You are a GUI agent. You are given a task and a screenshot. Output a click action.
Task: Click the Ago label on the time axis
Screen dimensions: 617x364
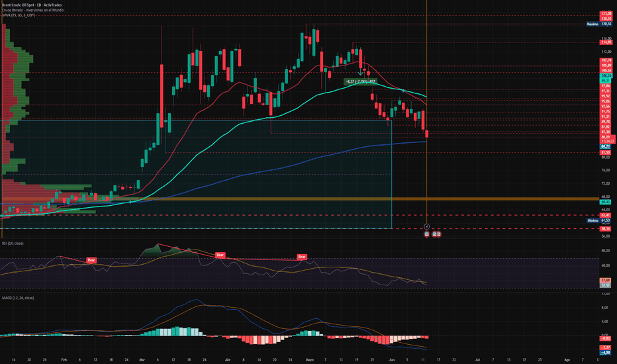click(567, 359)
